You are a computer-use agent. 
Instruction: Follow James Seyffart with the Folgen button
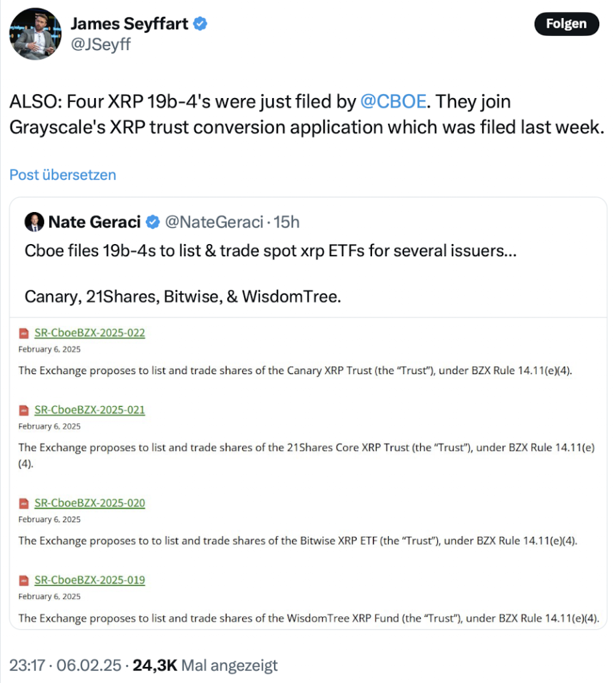pos(567,23)
